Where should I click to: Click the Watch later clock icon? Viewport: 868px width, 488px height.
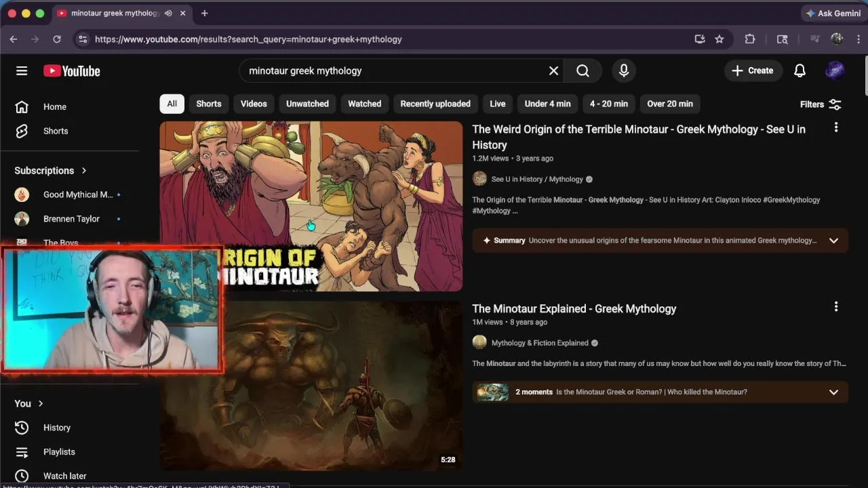click(22, 476)
